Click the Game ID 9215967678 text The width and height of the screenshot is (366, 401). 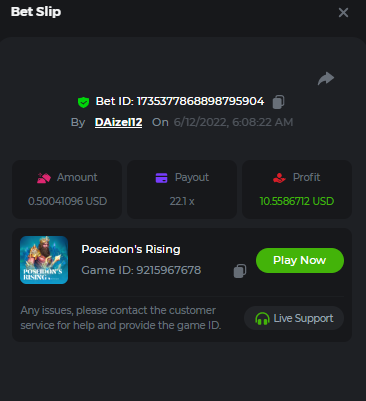pyautogui.click(x=141, y=270)
